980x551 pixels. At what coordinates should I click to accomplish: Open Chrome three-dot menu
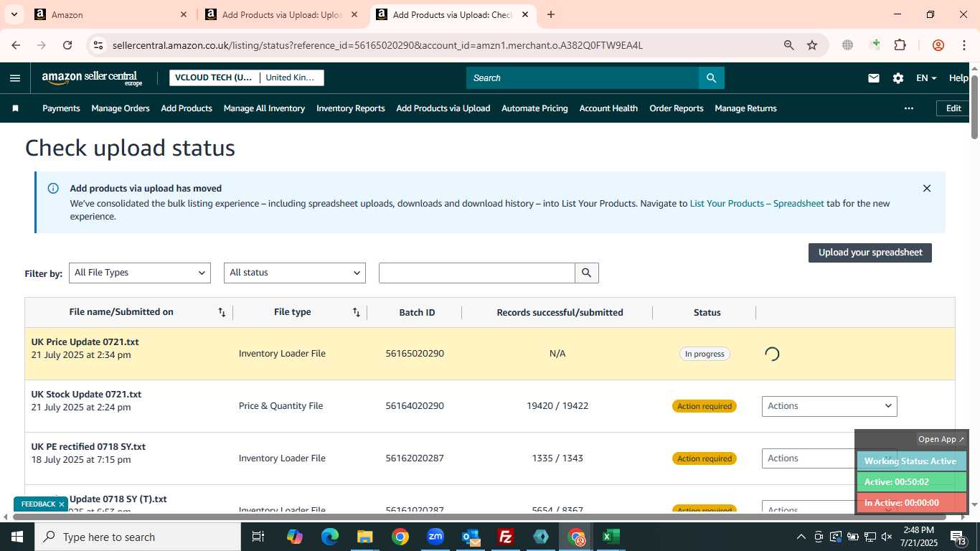click(963, 45)
